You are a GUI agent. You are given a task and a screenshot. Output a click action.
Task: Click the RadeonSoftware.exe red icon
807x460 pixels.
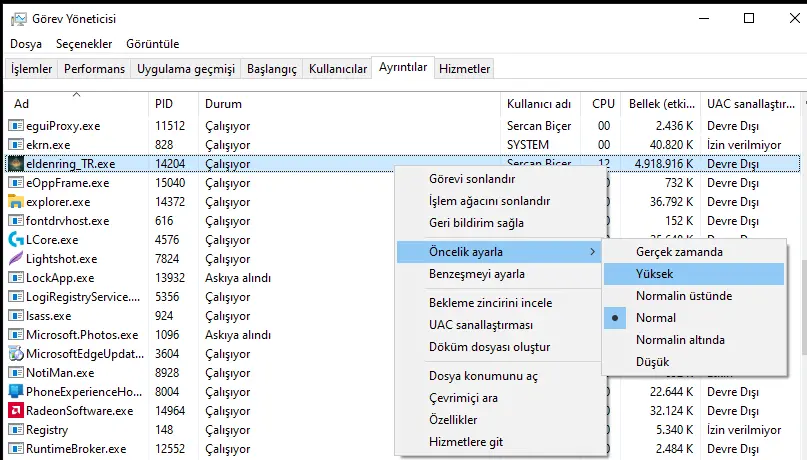click(16, 411)
